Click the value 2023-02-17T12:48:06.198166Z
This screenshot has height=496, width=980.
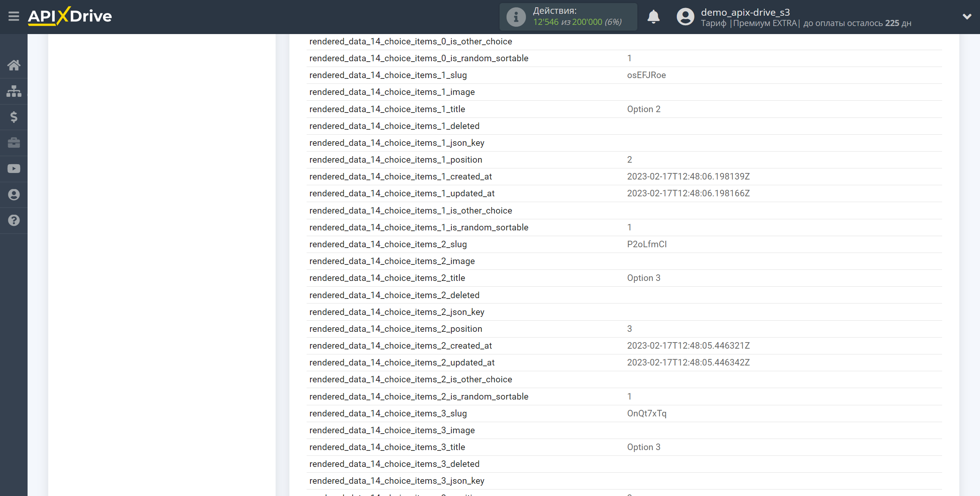(688, 193)
